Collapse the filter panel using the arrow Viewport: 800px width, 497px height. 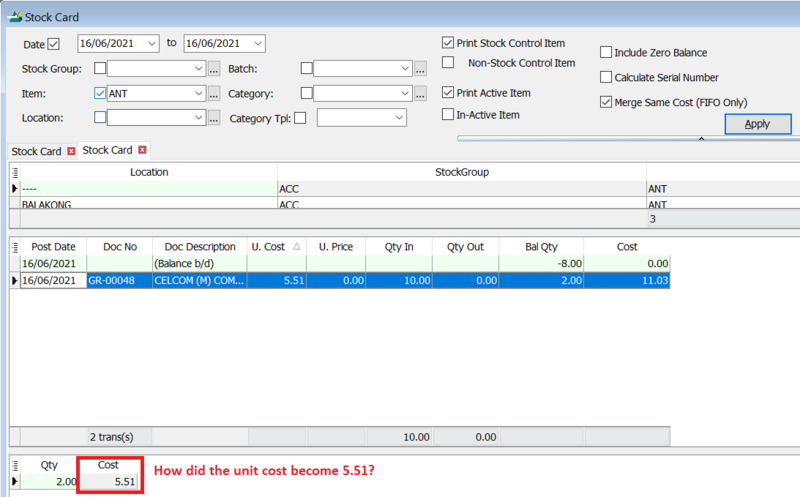[699, 139]
